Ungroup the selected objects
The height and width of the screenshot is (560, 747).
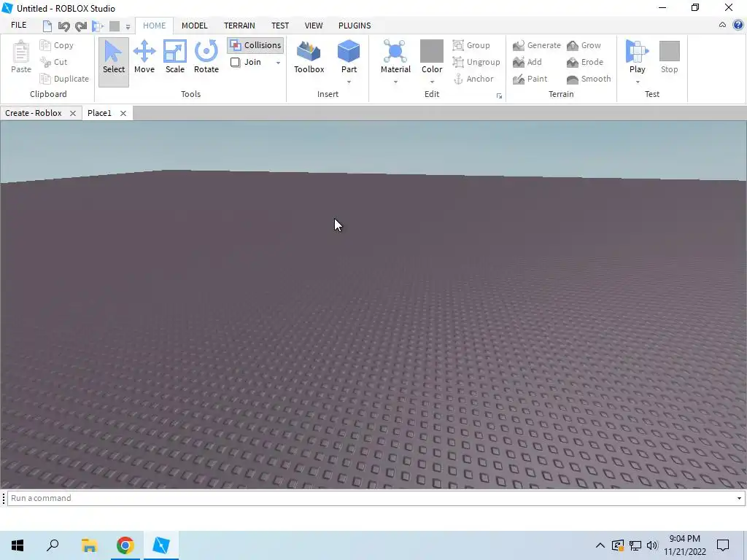pos(476,62)
